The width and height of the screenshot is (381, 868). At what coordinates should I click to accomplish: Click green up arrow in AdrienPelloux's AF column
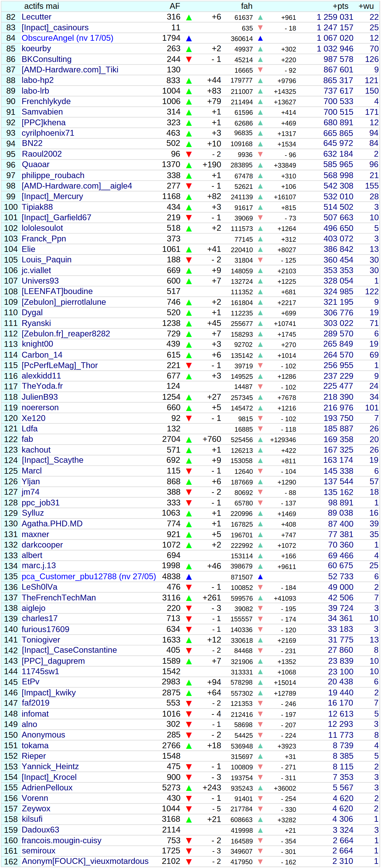tap(189, 788)
